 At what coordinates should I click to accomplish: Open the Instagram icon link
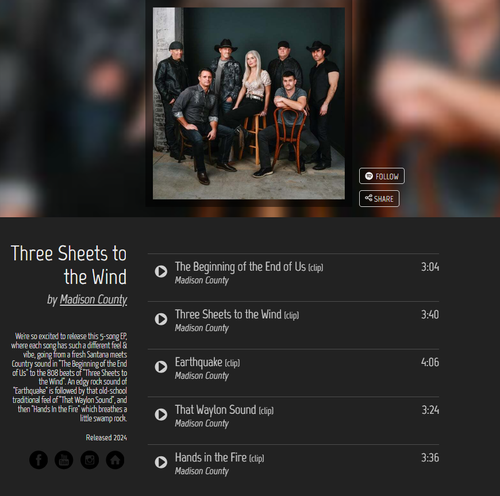coord(90,460)
